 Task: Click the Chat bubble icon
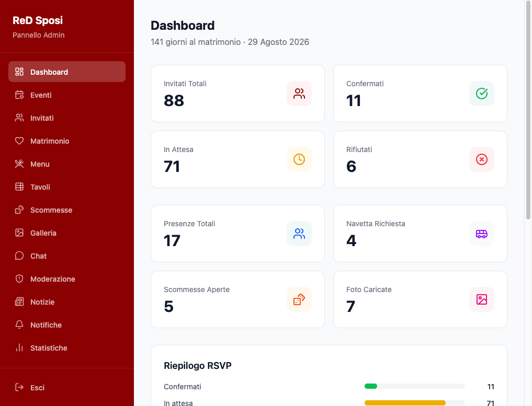point(18,256)
